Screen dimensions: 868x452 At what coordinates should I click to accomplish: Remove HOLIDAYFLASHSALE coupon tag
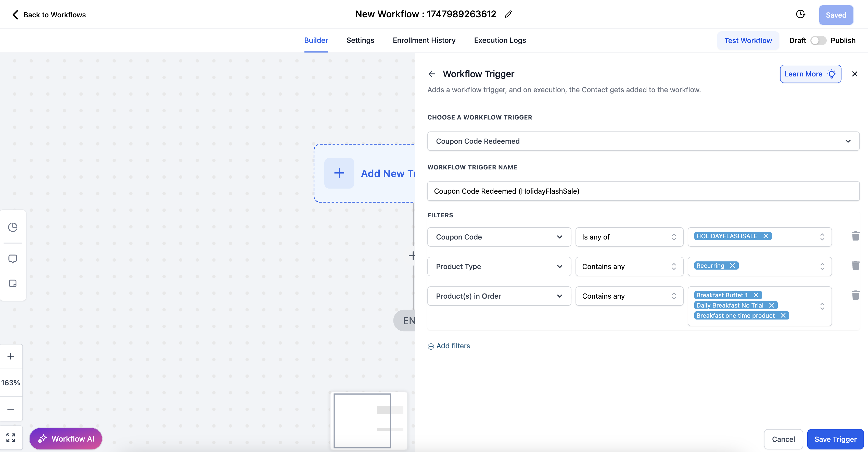tap(765, 236)
